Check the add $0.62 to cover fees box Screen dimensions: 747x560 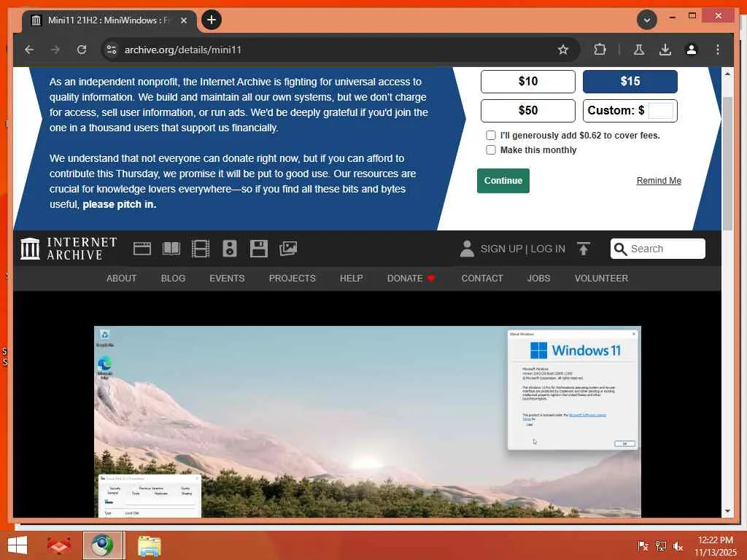pyautogui.click(x=491, y=135)
